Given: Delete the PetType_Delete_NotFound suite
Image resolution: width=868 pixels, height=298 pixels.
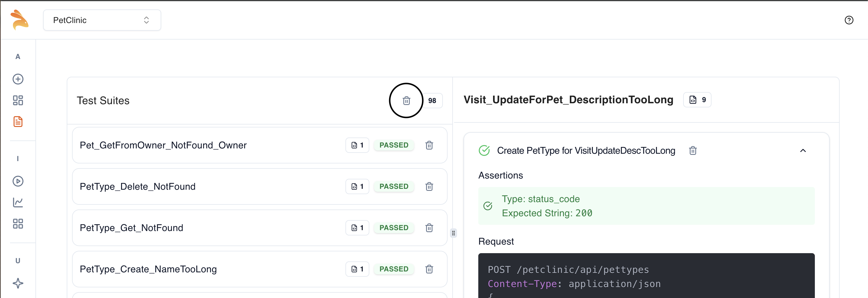Looking at the screenshot, I should pyautogui.click(x=429, y=186).
